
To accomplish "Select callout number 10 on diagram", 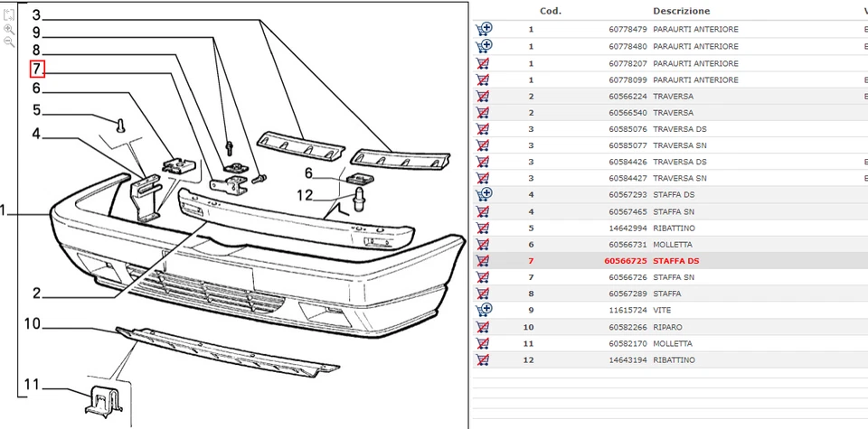I will click(33, 323).
